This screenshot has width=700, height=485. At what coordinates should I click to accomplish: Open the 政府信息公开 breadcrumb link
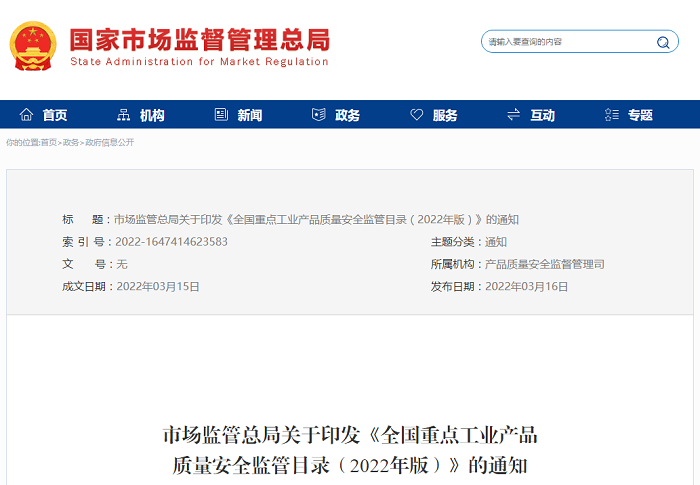[110, 143]
